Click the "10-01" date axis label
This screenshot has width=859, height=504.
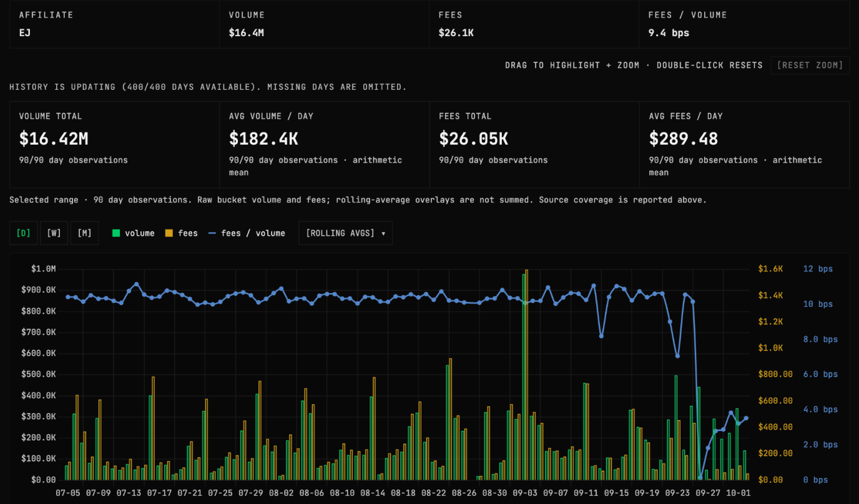click(x=739, y=493)
